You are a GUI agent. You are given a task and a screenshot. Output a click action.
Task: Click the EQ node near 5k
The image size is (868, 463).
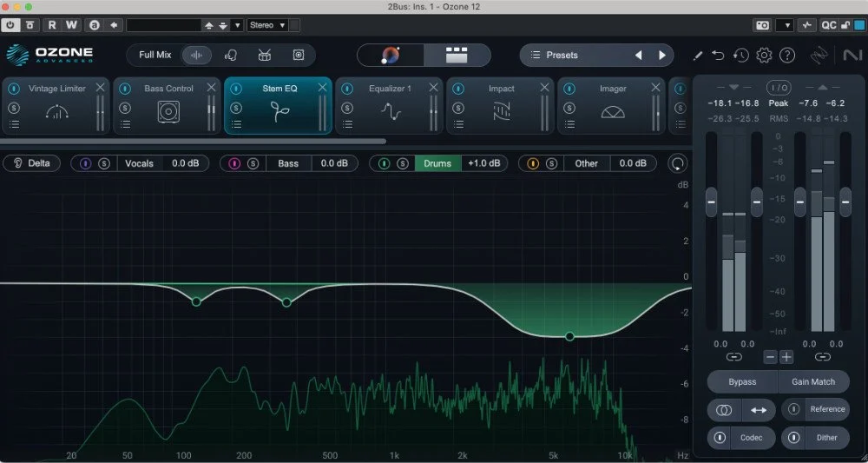click(x=569, y=336)
